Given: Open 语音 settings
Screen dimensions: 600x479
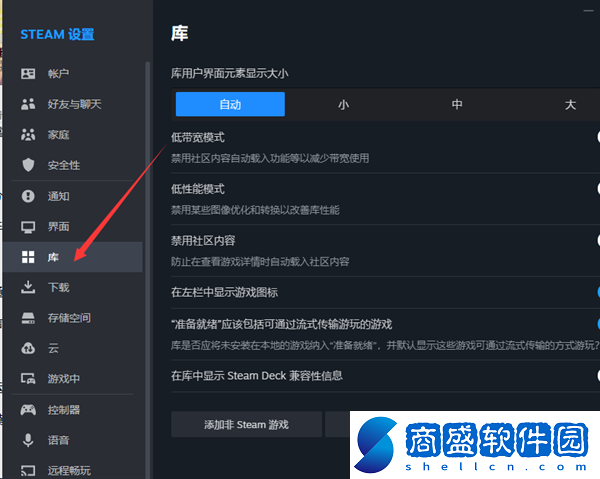Looking at the screenshot, I should click(x=73, y=440).
